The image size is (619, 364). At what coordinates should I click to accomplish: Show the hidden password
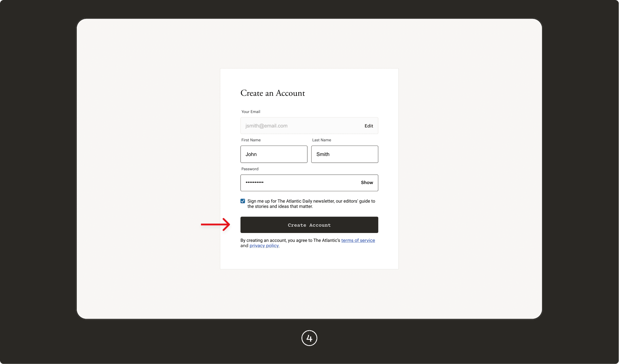coord(367,182)
